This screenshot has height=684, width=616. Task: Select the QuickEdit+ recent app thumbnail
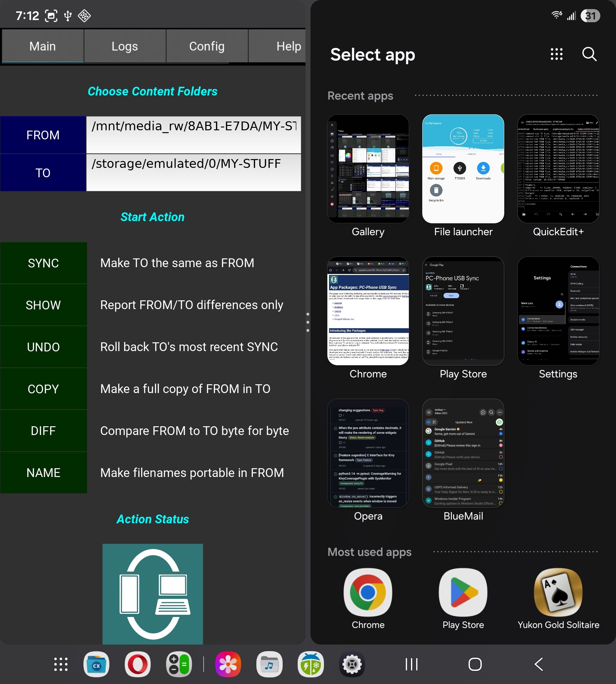[558, 168]
